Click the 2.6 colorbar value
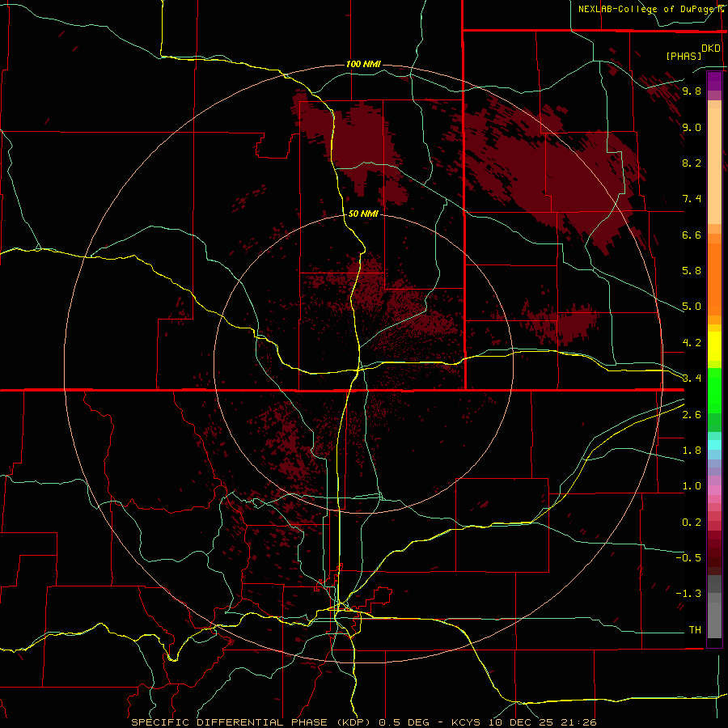 pyautogui.click(x=692, y=415)
